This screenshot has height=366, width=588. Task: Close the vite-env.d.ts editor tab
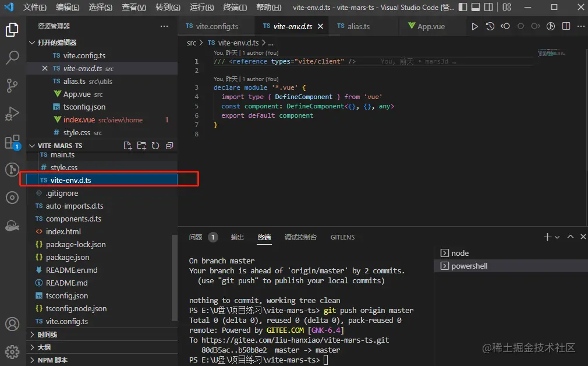[320, 26]
